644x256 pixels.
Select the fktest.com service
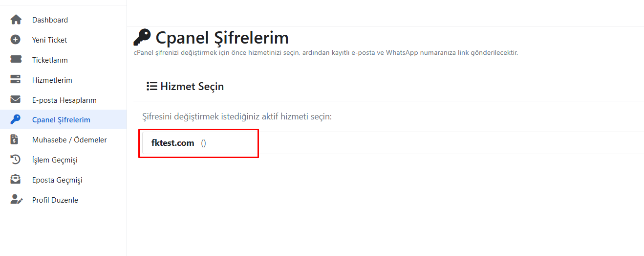[173, 143]
